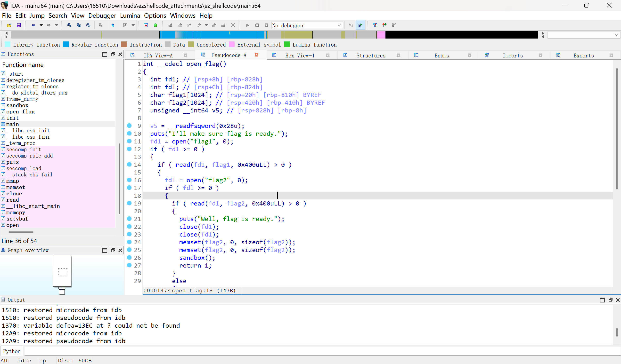This screenshot has width=621, height=364.
Task: Click the Regular function legend color swatch
Action: [x=66, y=45]
